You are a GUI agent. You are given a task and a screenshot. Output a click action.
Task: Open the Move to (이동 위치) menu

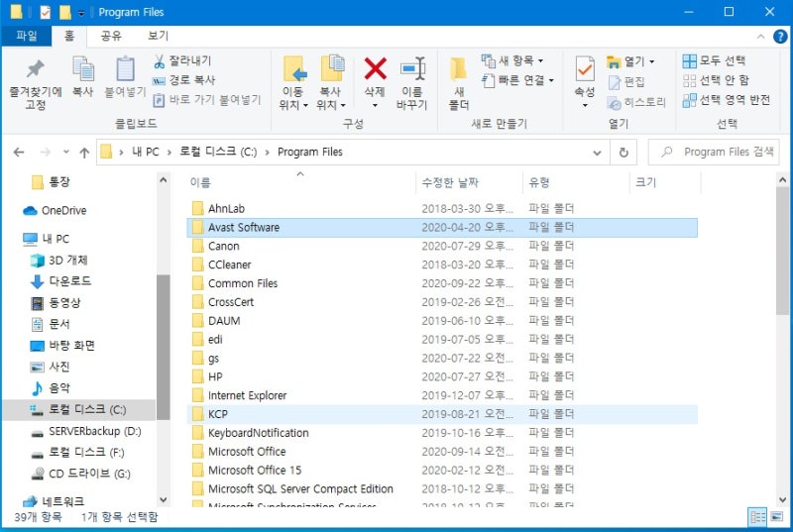tap(293, 83)
